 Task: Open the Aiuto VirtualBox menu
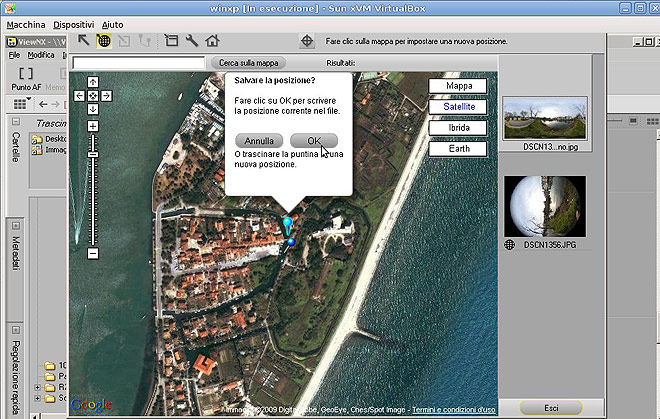[x=112, y=25]
